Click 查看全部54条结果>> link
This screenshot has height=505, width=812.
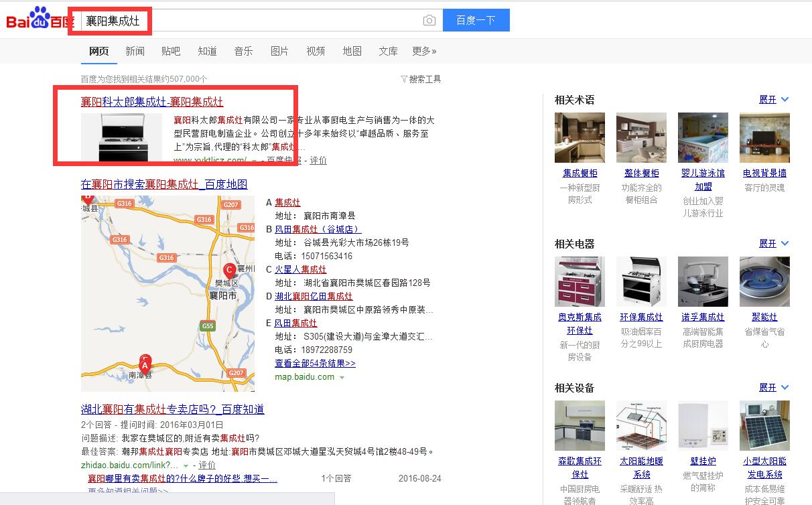[x=315, y=363]
